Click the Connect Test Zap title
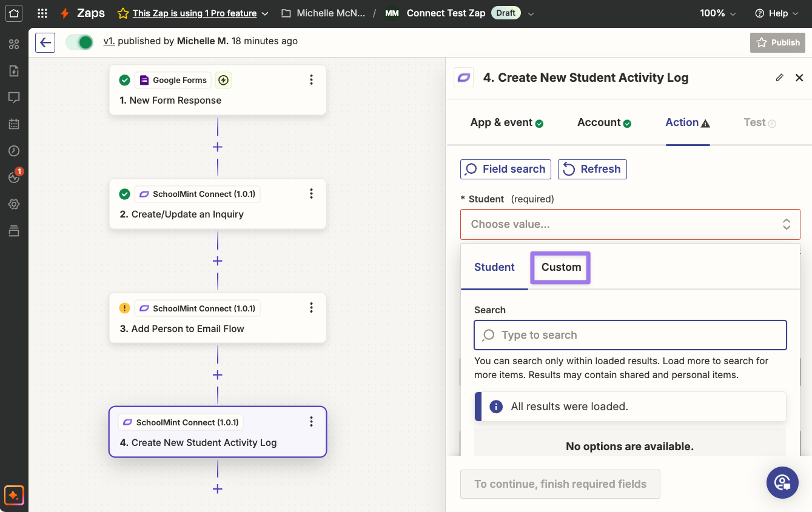The height and width of the screenshot is (512, 812). coord(446,13)
